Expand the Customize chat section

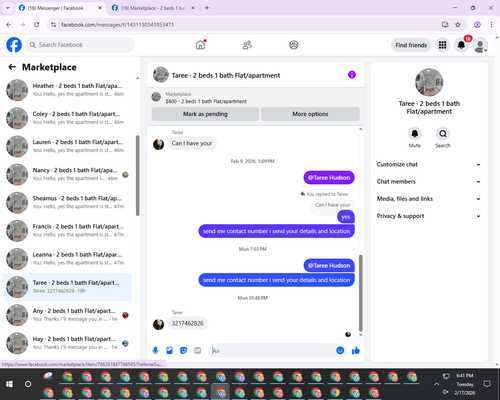(429, 164)
